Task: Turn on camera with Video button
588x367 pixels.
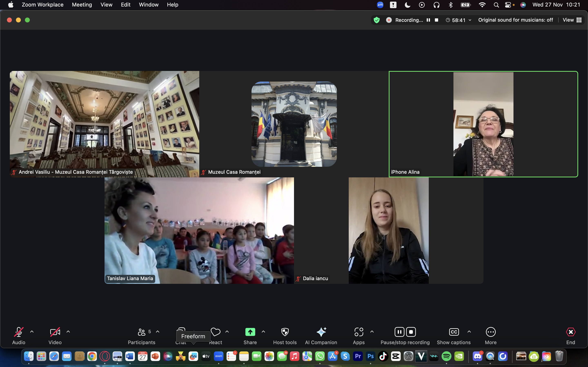Action: pos(55,332)
